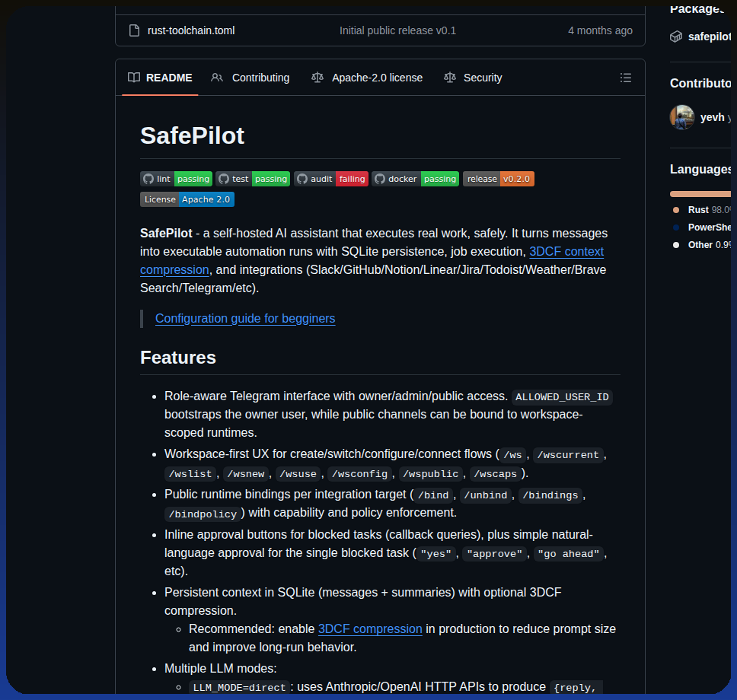Click the /bindings command code

[x=550, y=495]
